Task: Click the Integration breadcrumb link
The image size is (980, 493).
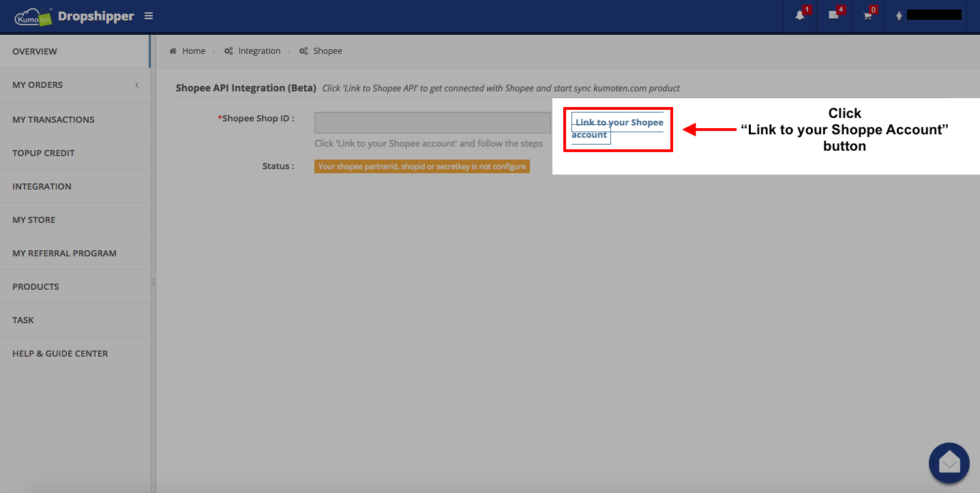Action: click(x=259, y=51)
